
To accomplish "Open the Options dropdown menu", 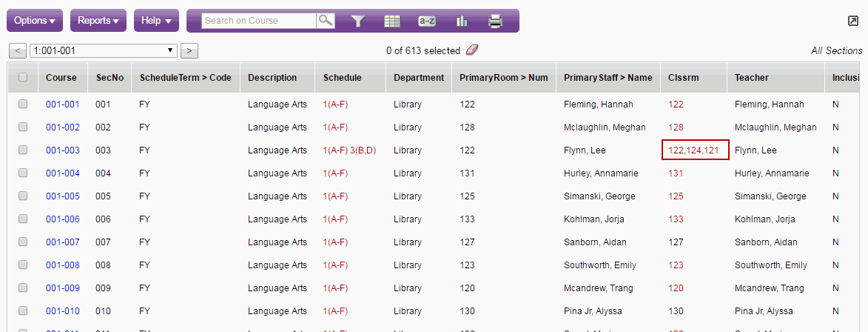I will pyautogui.click(x=35, y=21).
